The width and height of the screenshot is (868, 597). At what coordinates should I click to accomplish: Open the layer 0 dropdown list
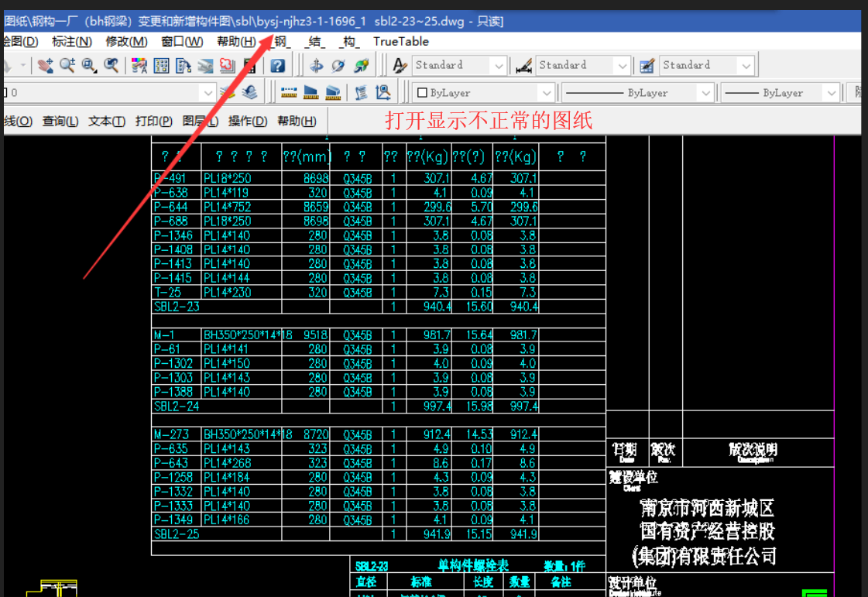(x=208, y=93)
